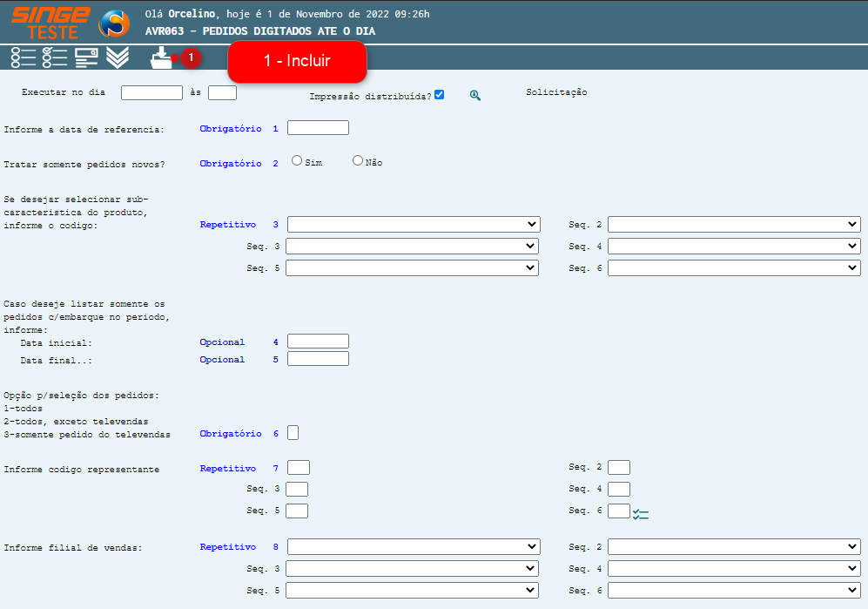This screenshot has height=609, width=868.
Task: Focus the Data inicial embarque field
Action: tap(318, 342)
